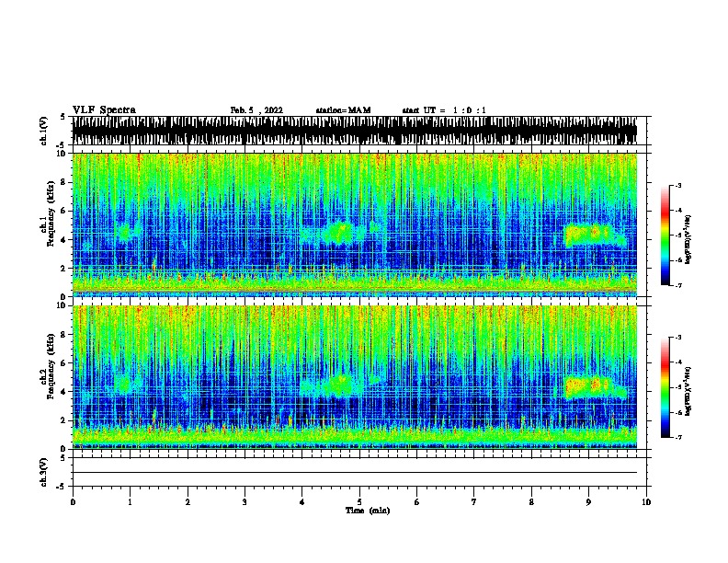Click the ch.2 color bar log(PSD) unit label
Viewport: 728px width, 563px height.
pyautogui.click(x=688, y=392)
